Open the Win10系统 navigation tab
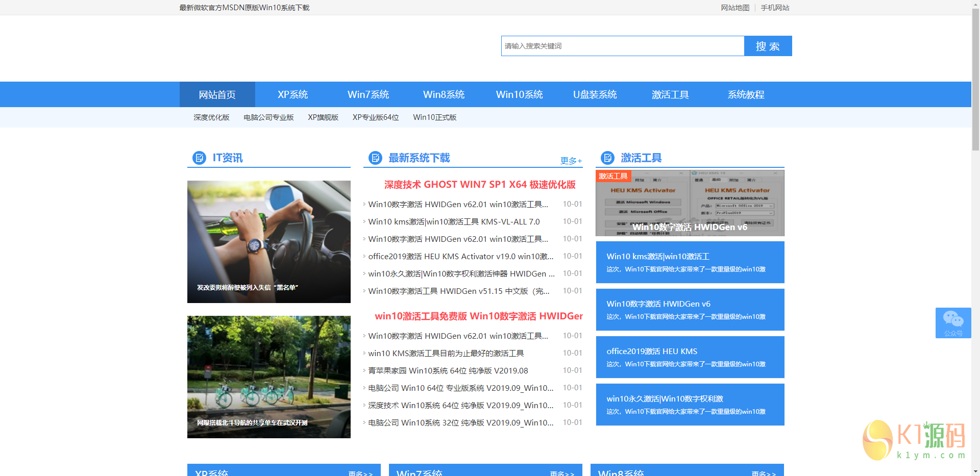980x476 pixels. 519,94
